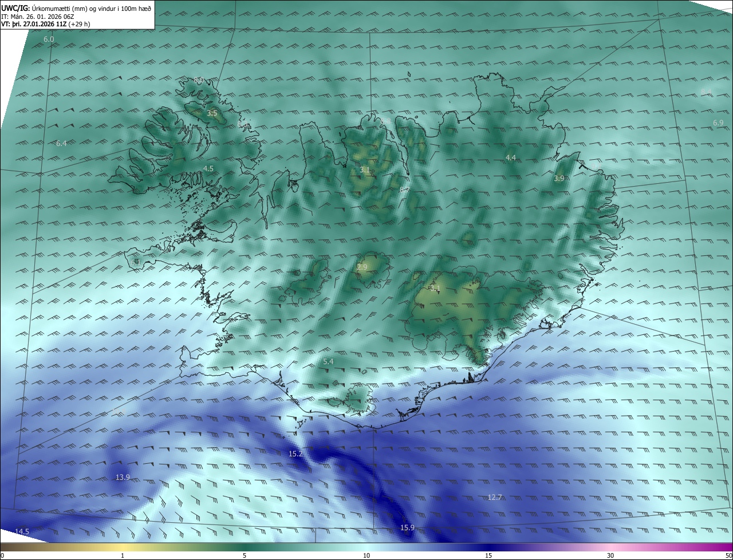Viewport: 733px width, 560px height.
Task: Select the 13.9 value label
Action: tap(123, 477)
